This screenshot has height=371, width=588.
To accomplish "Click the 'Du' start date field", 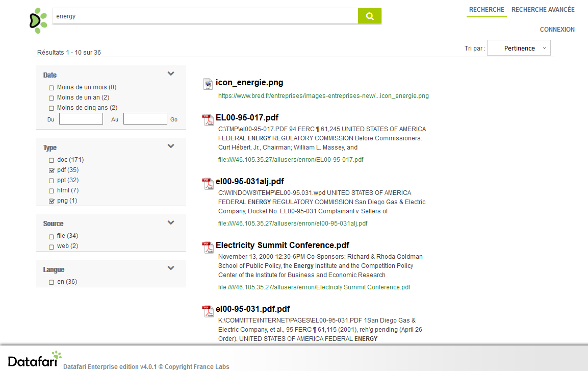I will click(x=81, y=119).
